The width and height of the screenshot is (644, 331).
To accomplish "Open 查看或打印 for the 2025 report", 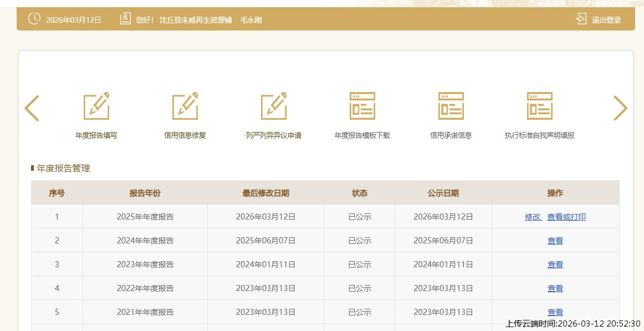I will (566, 217).
